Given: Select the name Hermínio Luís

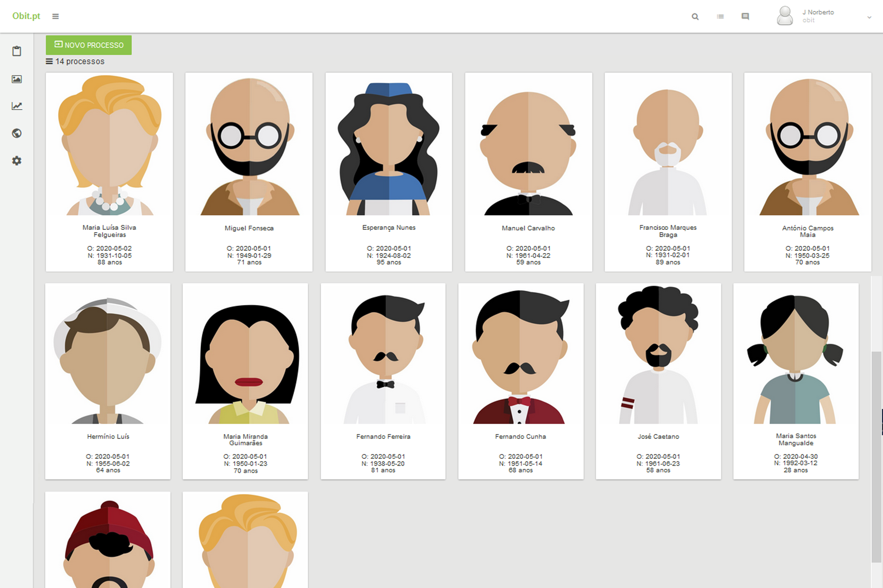Looking at the screenshot, I should tap(108, 437).
